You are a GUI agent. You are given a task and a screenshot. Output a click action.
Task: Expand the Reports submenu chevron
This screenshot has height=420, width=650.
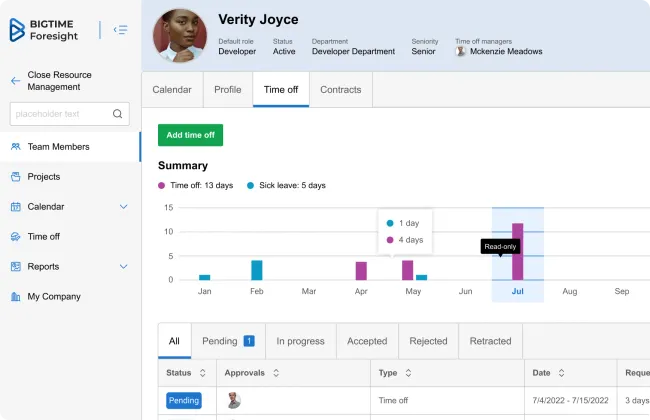click(124, 267)
